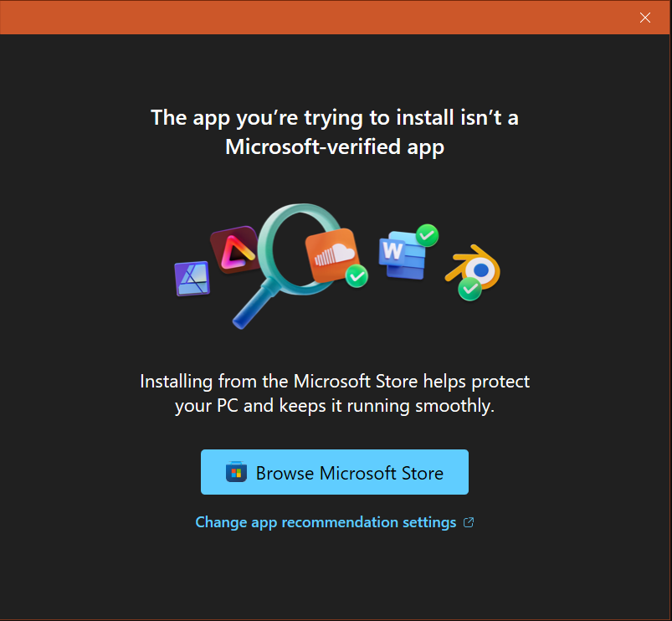Click the "keeps it running smoothly" text line
672x621 pixels.
[x=335, y=408]
